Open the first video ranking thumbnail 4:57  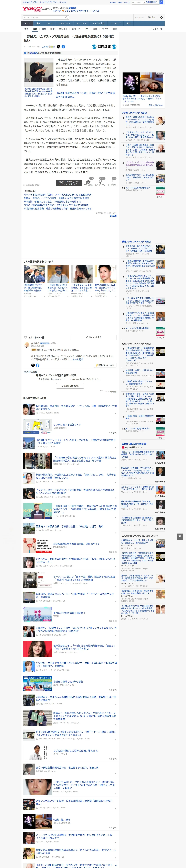pos(160,351)
